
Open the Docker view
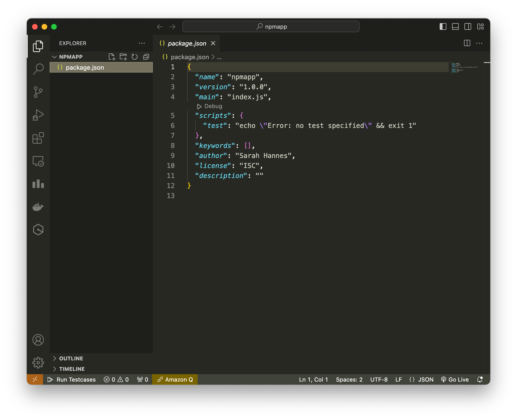tap(38, 207)
